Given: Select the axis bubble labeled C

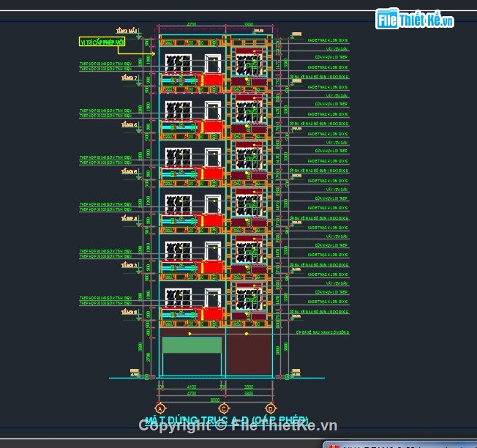Looking at the screenshot, I should click(224, 408).
